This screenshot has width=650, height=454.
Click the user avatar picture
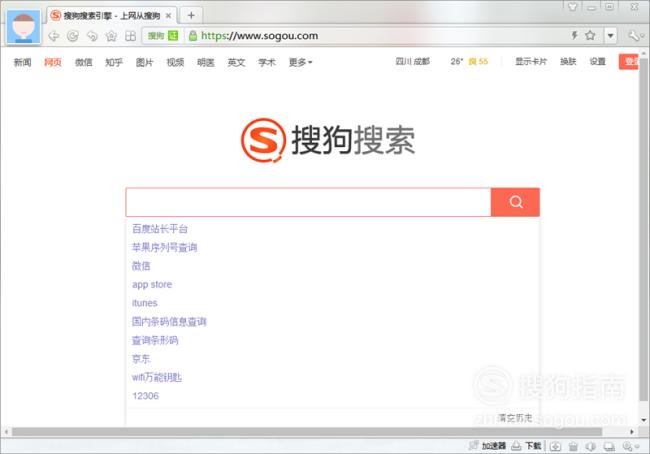click(x=24, y=27)
